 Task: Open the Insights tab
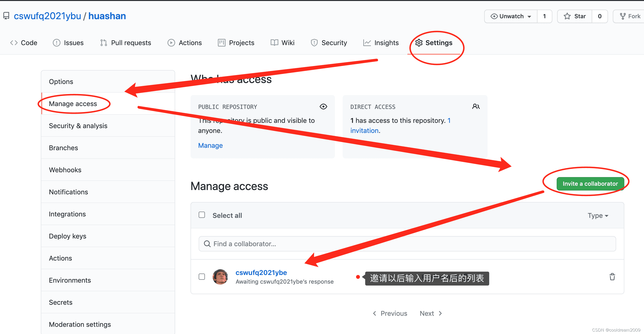tap(381, 43)
